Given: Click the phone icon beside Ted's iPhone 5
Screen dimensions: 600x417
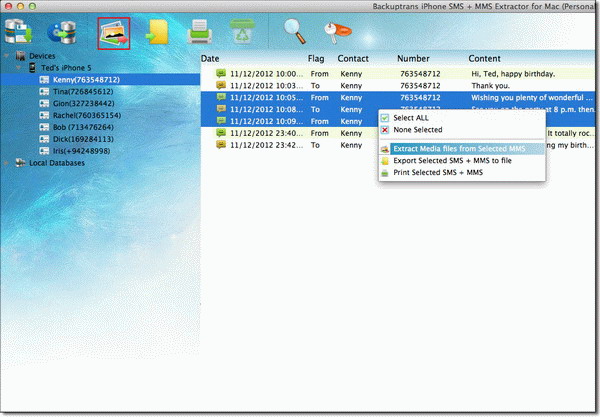Looking at the screenshot, I should (x=33, y=68).
